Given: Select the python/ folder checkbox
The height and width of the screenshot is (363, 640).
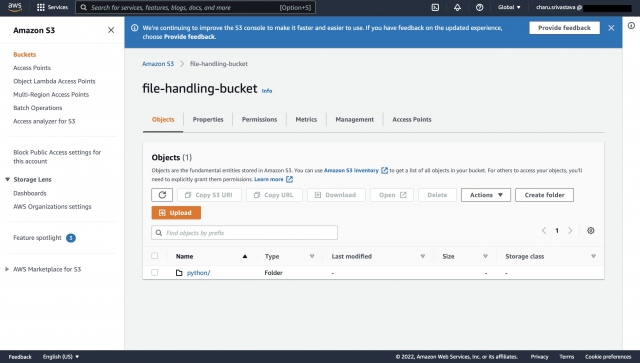Looking at the screenshot, I should point(154,272).
